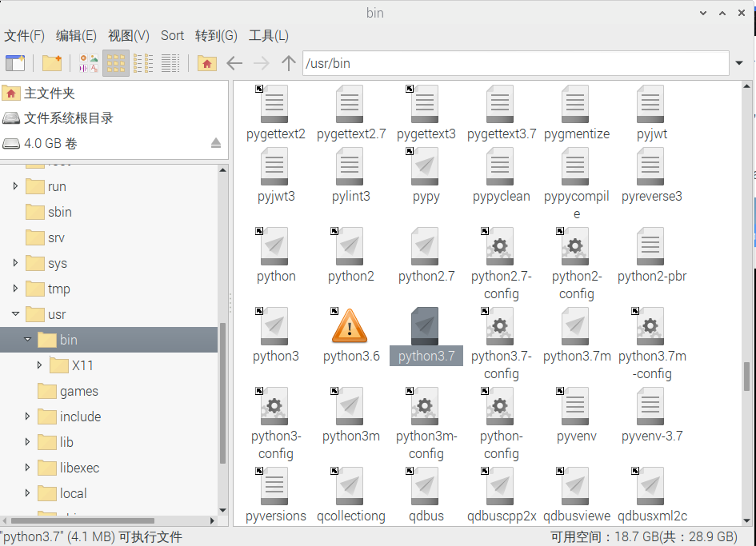Expand the sys folder tree node
Viewport: 756px width, 546px height.
[15, 263]
